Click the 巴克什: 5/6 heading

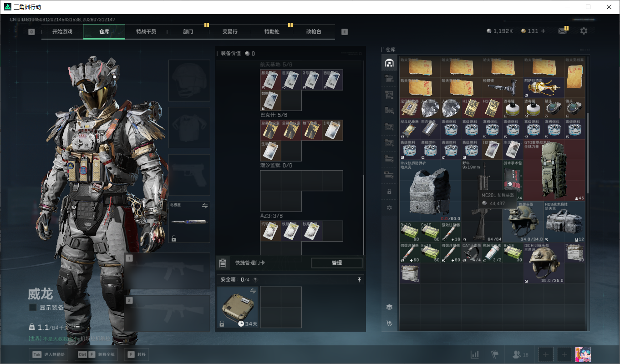274,116
